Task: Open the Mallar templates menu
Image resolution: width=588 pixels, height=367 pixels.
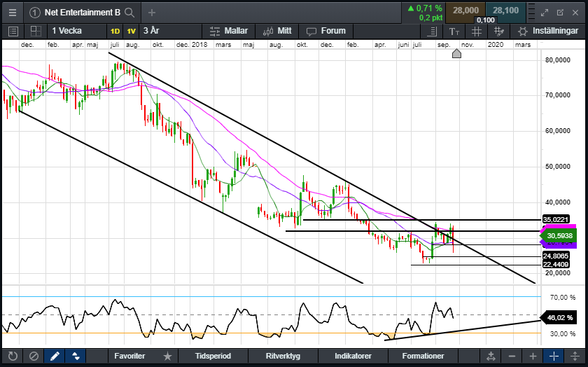Action: pyautogui.click(x=229, y=31)
